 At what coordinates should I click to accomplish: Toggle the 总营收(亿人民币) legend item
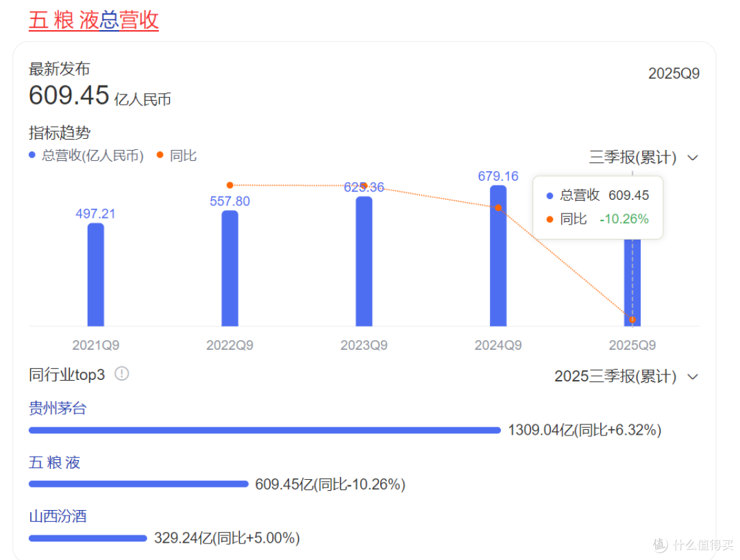86,155
